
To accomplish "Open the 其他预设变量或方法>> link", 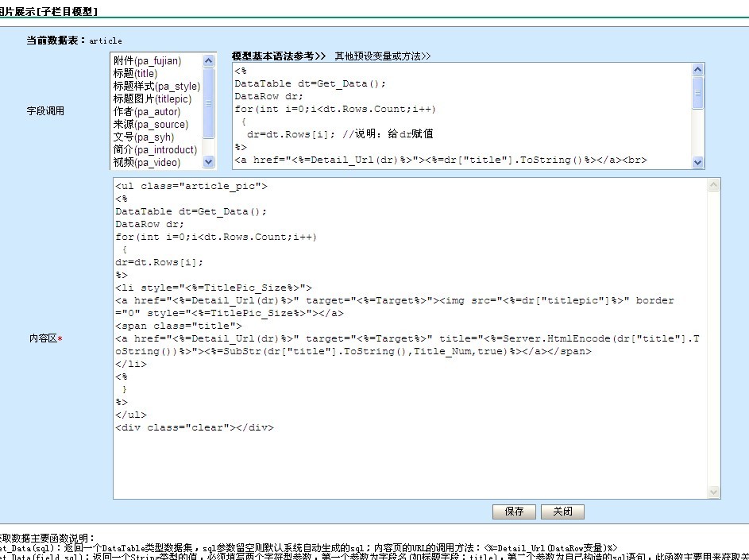I will pos(382,56).
